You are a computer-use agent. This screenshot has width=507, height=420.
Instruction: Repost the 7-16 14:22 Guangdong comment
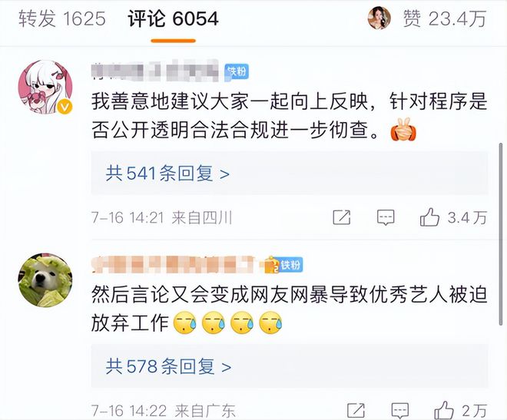click(x=356, y=410)
